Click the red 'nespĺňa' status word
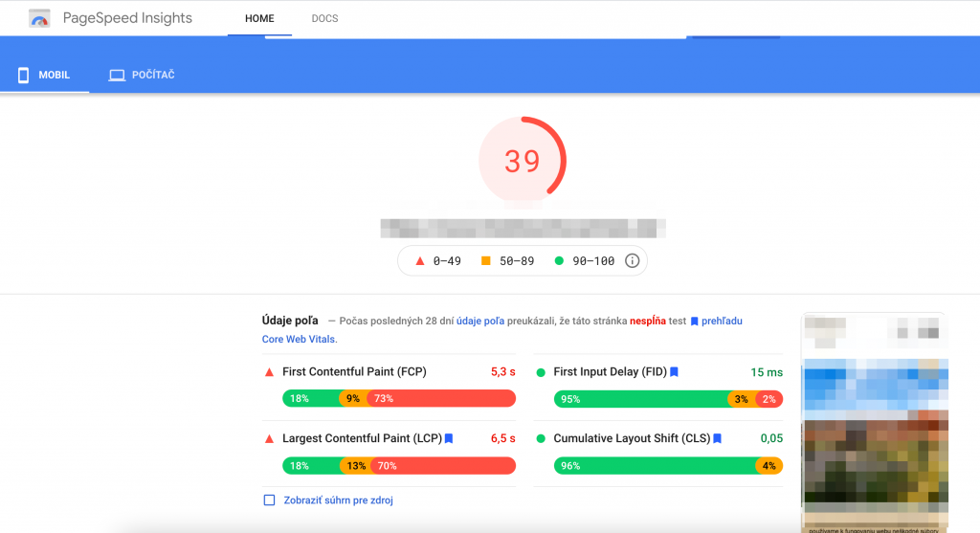This screenshot has width=980, height=533. [648, 322]
